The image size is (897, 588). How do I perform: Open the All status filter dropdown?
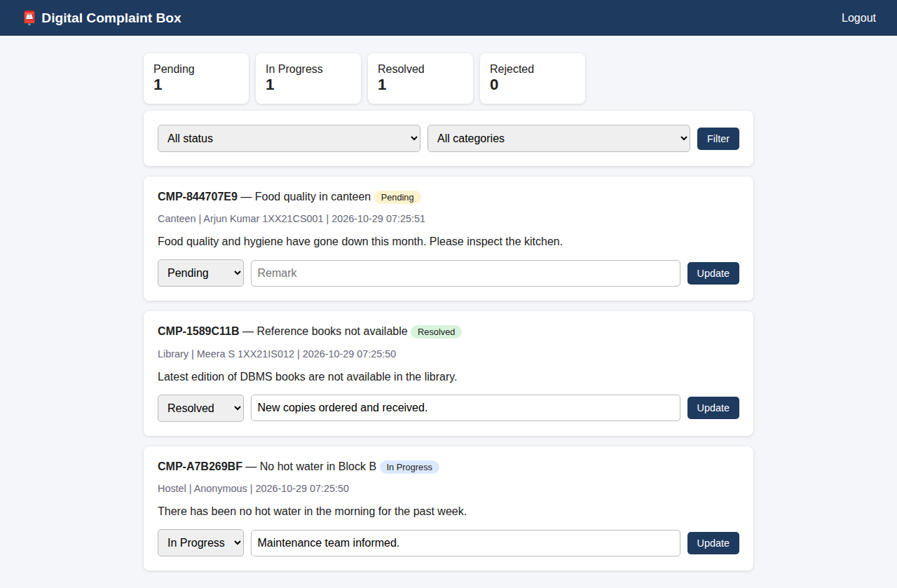tap(289, 138)
